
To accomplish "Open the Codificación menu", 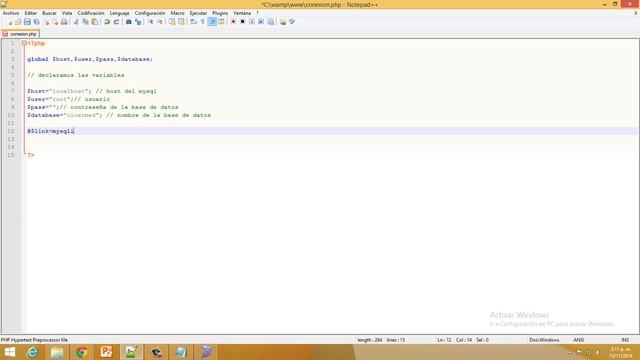I will coord(91,13).
